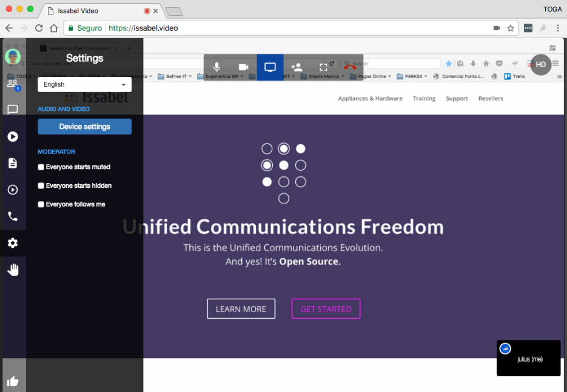567x392 pixels.
Task: Open the English language dropdown
Action: click(x=85, y=85)
